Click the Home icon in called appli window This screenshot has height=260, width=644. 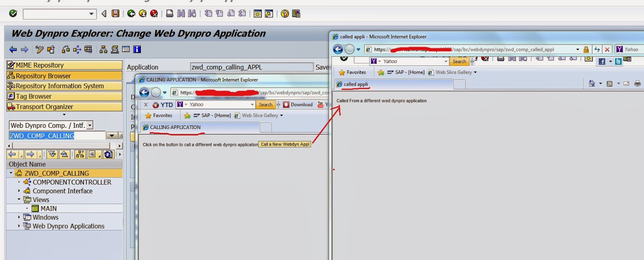coord(592,84)
